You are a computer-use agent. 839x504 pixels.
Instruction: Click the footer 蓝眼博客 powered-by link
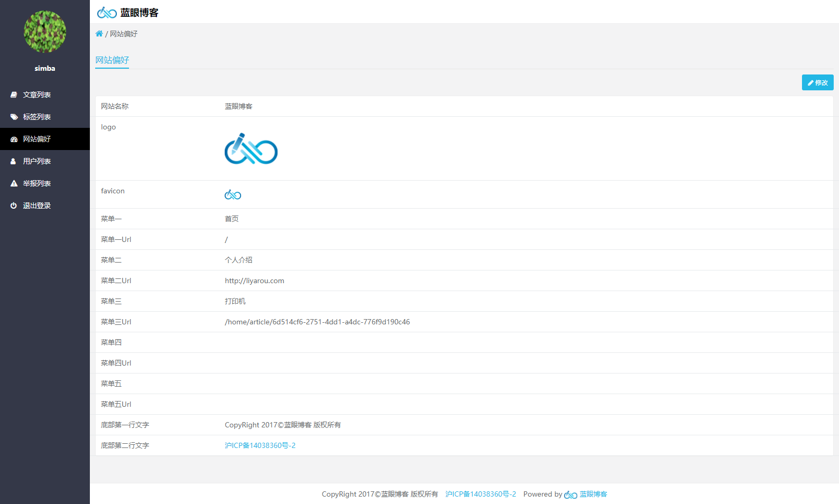[593, 494]
